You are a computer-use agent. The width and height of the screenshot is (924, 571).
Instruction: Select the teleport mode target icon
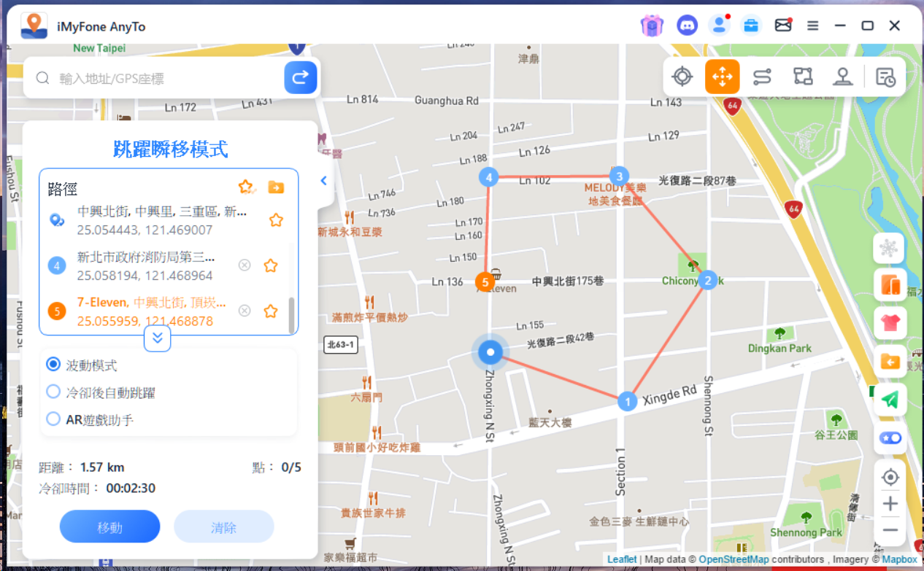pos(682,77)
